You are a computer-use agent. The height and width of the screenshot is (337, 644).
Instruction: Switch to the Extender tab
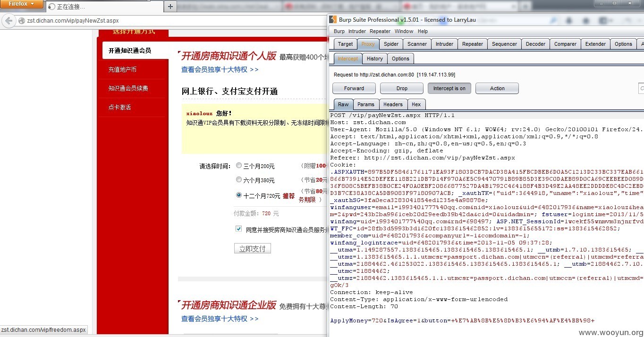(x=595, y=44)
